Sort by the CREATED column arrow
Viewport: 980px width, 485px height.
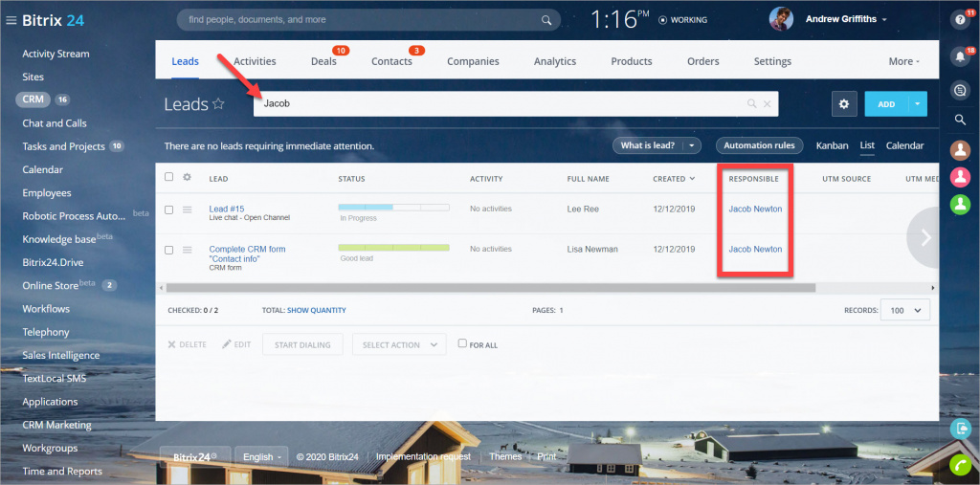tap(692, 179)
